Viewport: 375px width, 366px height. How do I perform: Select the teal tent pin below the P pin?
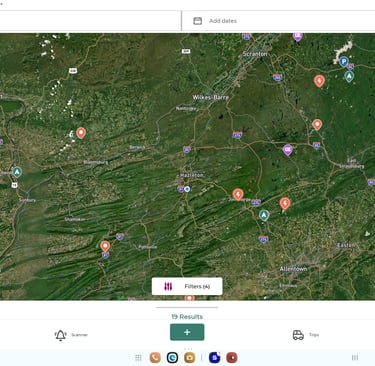point(349,77)
